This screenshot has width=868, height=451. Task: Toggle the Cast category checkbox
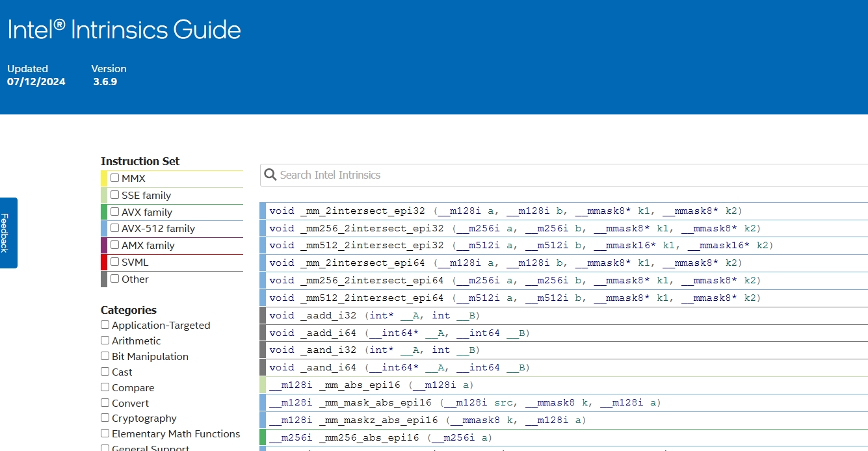pos(105,372)
